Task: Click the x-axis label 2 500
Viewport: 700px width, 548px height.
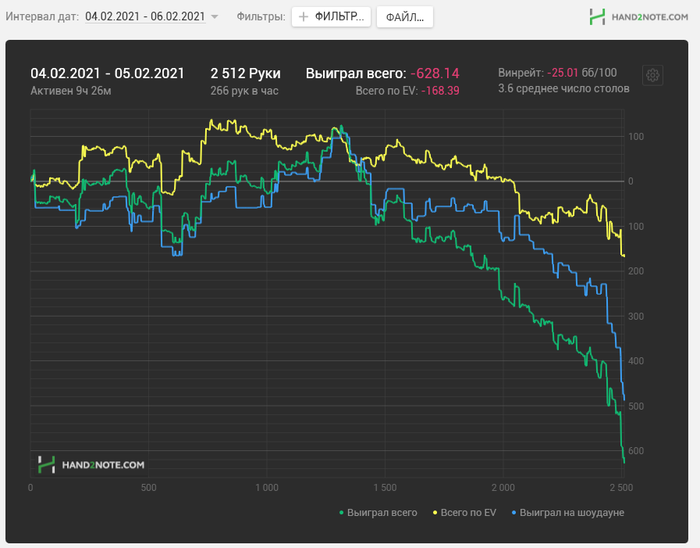Action: click(x=621, y=488)
